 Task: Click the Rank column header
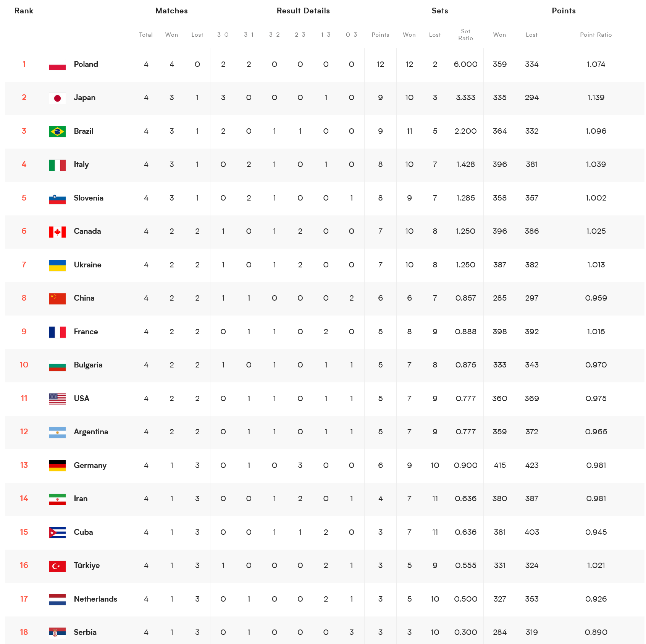click(24, 11)
